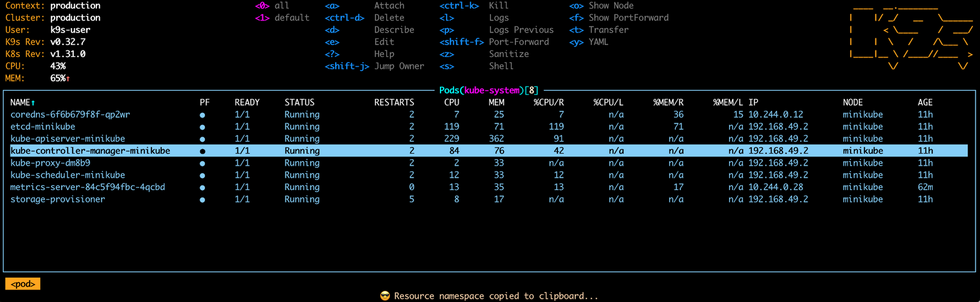This screenshot has width=980, height=302.
Task: Select the storage-provisioner pod row
Action: (x=489, y=199)
